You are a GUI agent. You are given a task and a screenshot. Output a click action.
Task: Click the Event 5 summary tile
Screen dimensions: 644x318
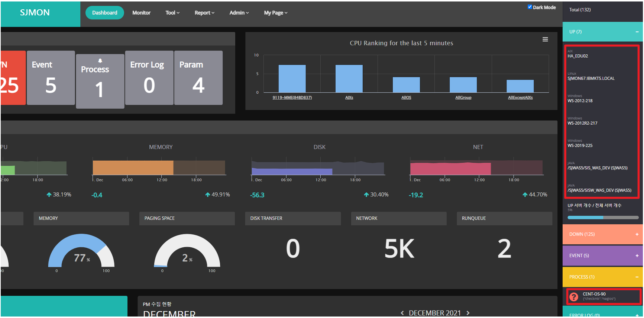[51, 78]
